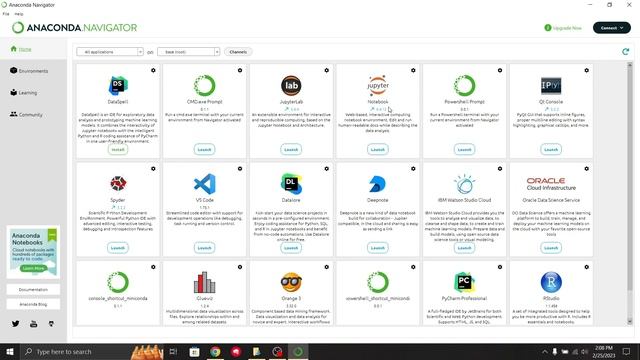
Task: Open the YouTube link icon
Action: point(33,324)
